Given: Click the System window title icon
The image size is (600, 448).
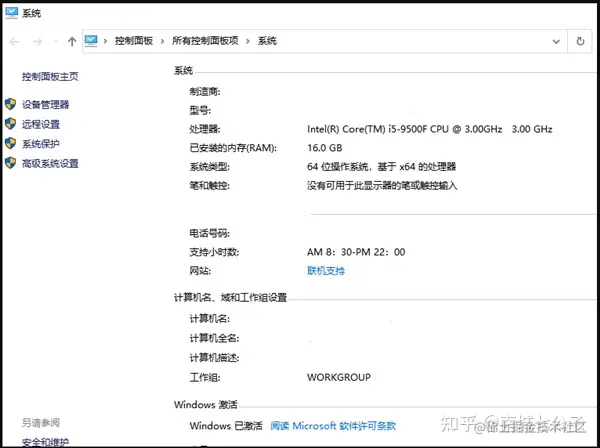Looking at the screenshot, I should click(x=11, y=13).
